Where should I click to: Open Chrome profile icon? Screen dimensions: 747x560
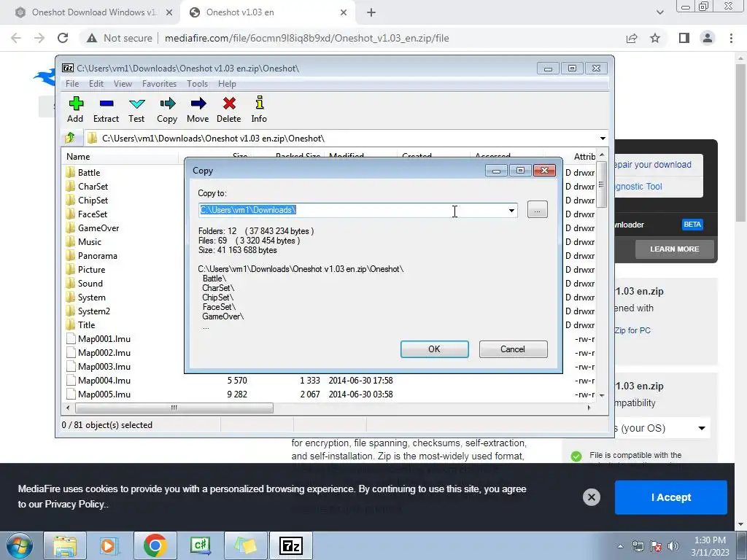pos(708,38)
